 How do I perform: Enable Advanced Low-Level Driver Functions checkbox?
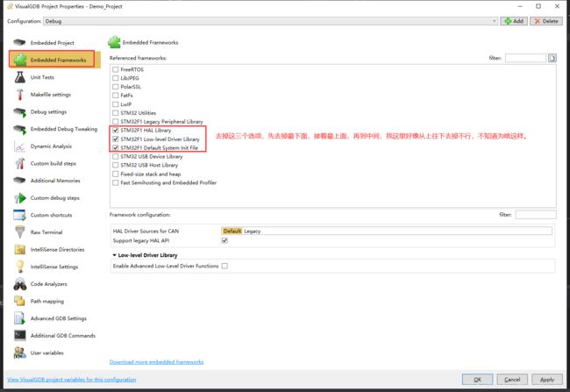tap(224, 266)
